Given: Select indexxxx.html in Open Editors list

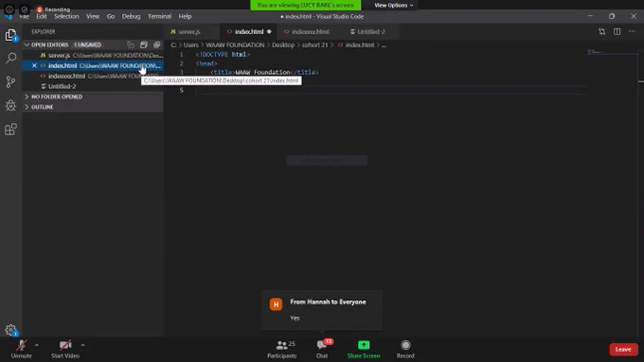Looking at the screenshot, I should (x=93, y=76).
